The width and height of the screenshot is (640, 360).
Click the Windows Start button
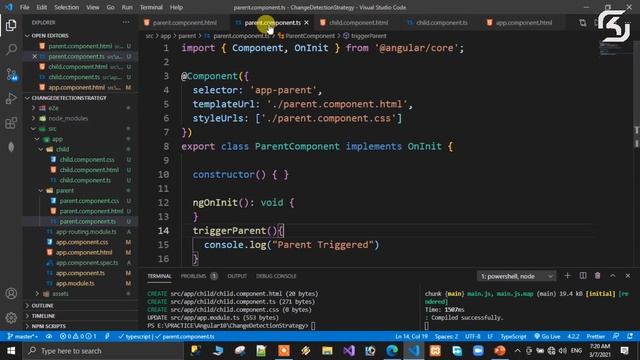[x=11, y=351]
